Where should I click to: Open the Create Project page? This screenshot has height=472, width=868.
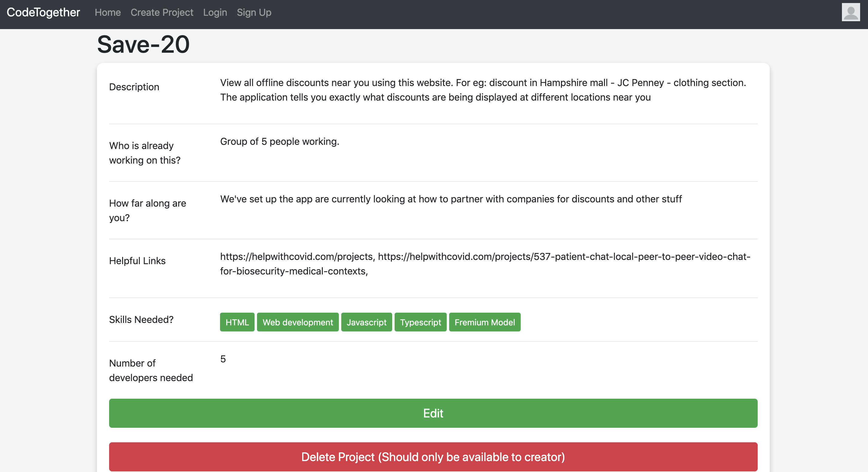point(162,12)
